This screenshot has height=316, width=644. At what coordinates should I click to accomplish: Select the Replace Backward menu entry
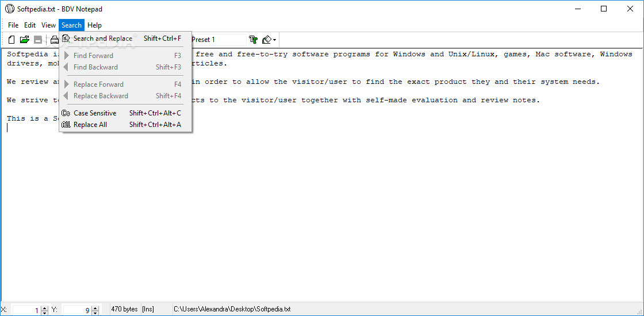point(125,95)
